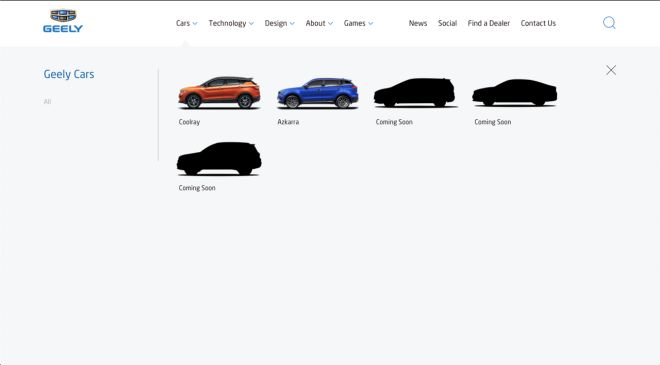Image resolution: width=660 pixels, height=365 pixels.
Task: Expand the Games dropdown menu
Action: coord(358,23)
